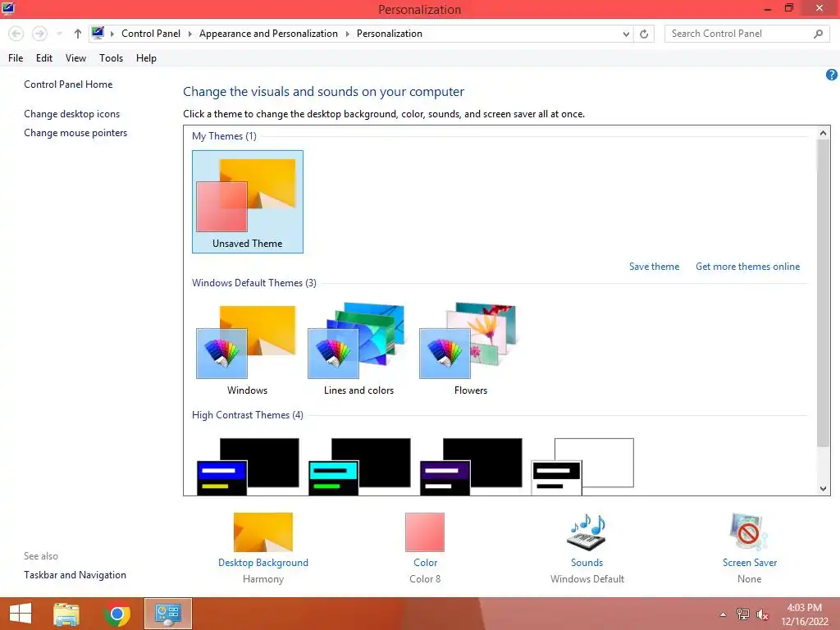This screenshot has height=630, width=840.
Task: Click the Forward navigation arrow
Action: (39, 34)
